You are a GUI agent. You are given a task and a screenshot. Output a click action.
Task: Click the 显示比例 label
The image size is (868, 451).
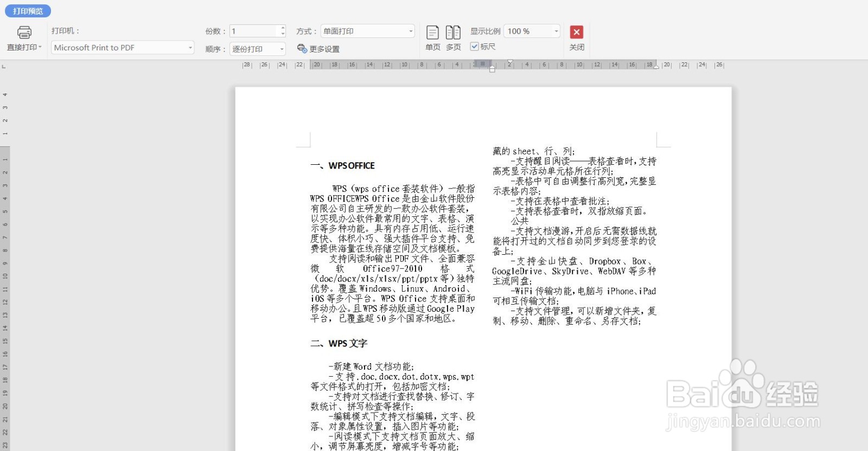coord(486,31)
